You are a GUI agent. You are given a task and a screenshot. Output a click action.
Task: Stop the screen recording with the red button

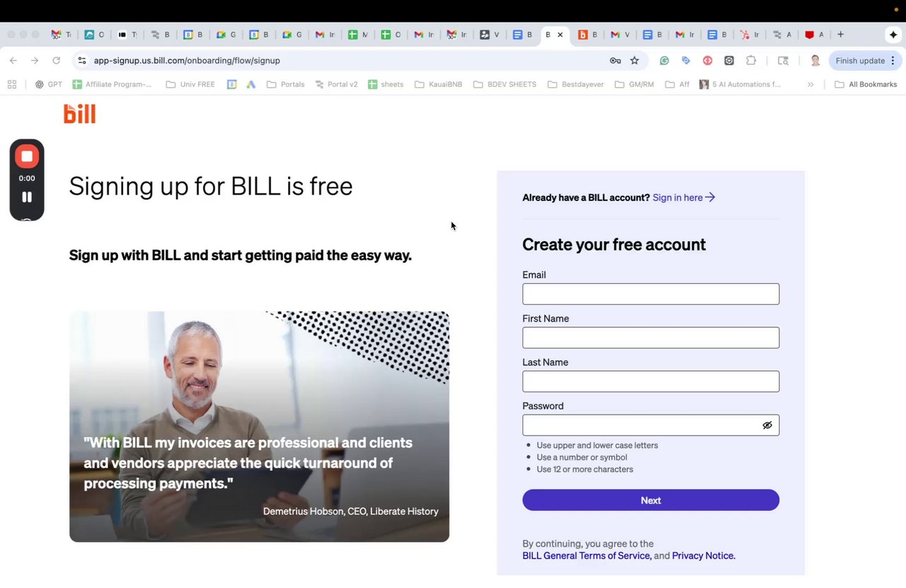pyautogui.click(x=27, y=156)
